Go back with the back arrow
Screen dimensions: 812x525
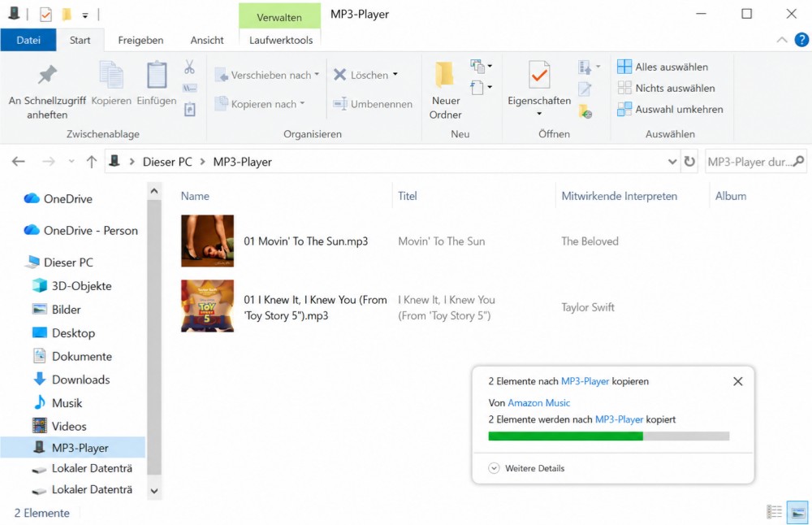pos(19,162)
